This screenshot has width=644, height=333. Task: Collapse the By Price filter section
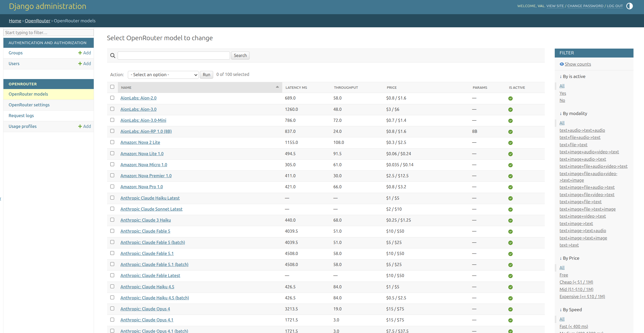(569, 258)
